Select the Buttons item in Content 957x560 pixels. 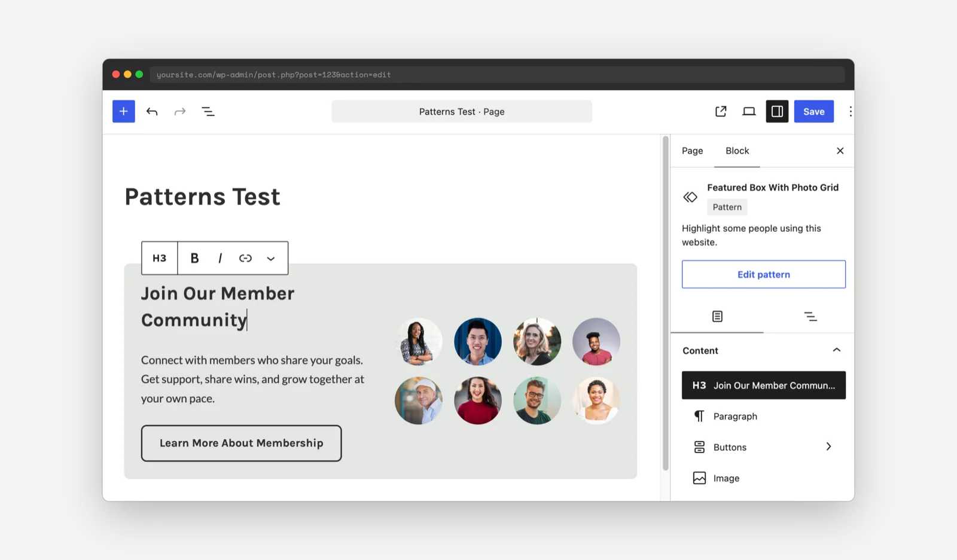pos(764,447)
